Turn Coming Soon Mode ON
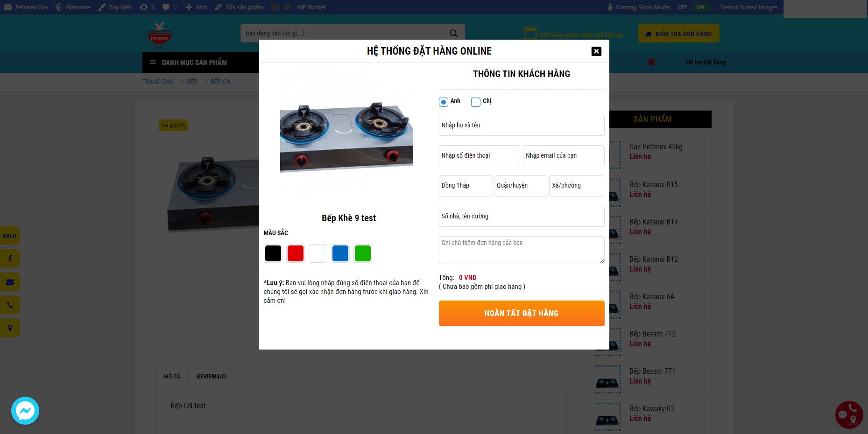Image resolution: width=868 pixels, height=434 pixels. tap(700, 7)
